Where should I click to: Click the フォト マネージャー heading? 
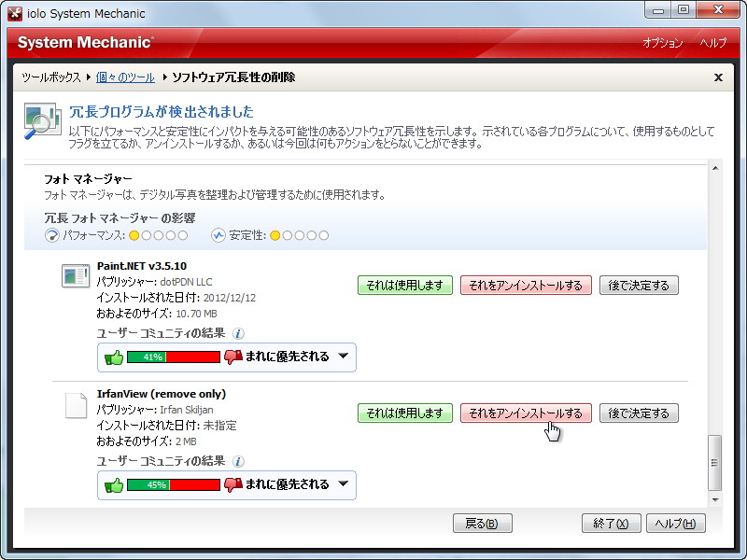(x=88, y=179)
